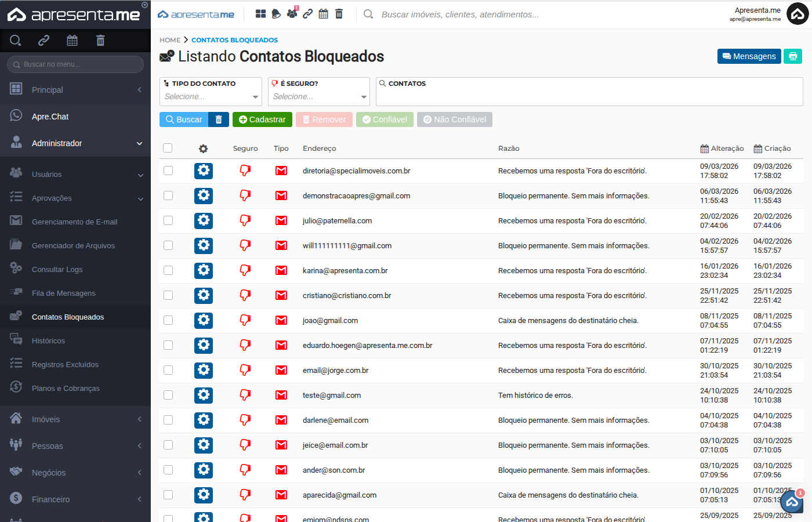Select Gerenciamento de E-mail in the sidebar
This screenshot has height=522, width=812.
(75, 221)
